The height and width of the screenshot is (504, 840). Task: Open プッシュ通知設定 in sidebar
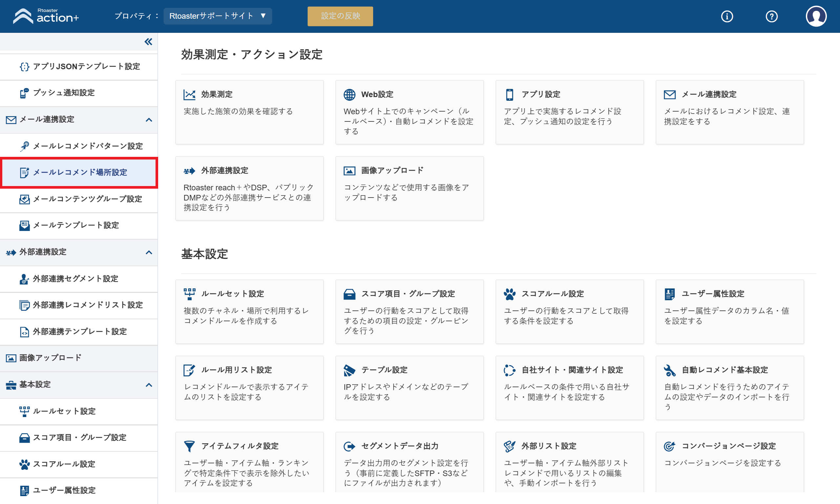[79, 93]
